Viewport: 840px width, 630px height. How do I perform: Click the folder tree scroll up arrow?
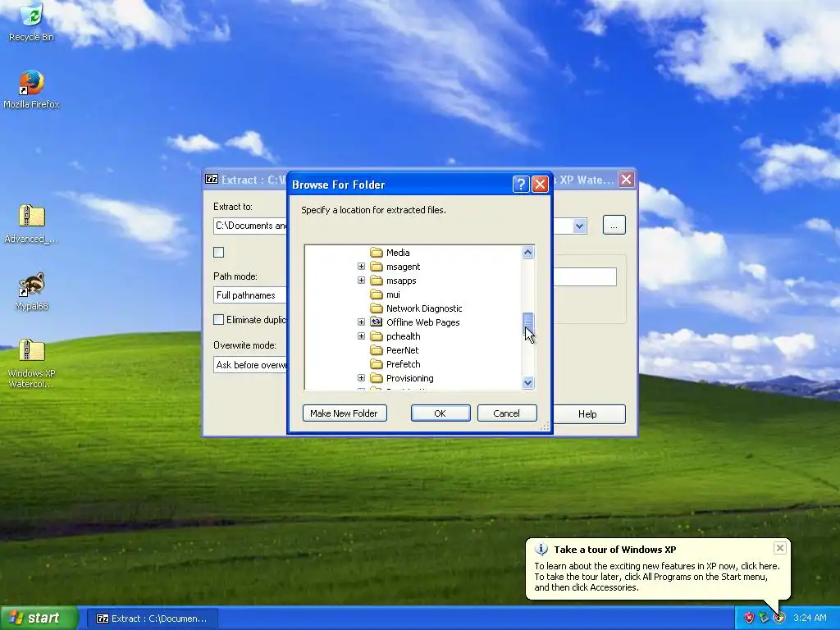(527, 253)
